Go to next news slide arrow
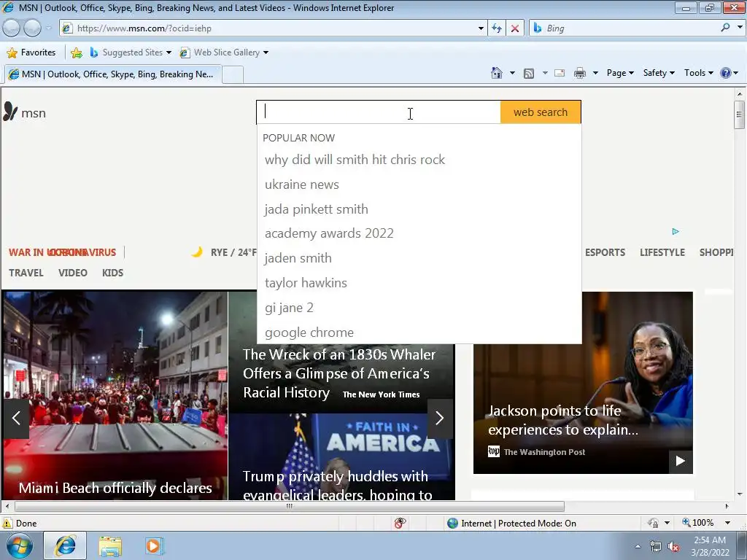This screenshot has height=560, width=747. [x=440, y=418]
